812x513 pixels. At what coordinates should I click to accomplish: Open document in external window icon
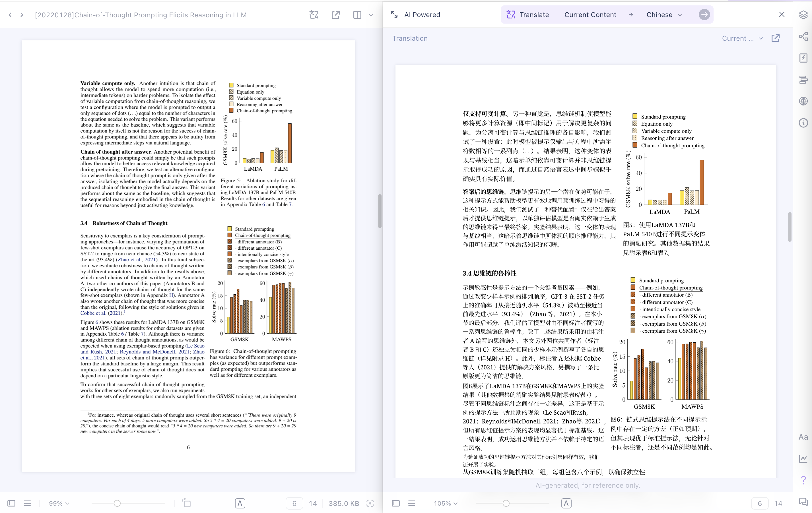(335, 15)
